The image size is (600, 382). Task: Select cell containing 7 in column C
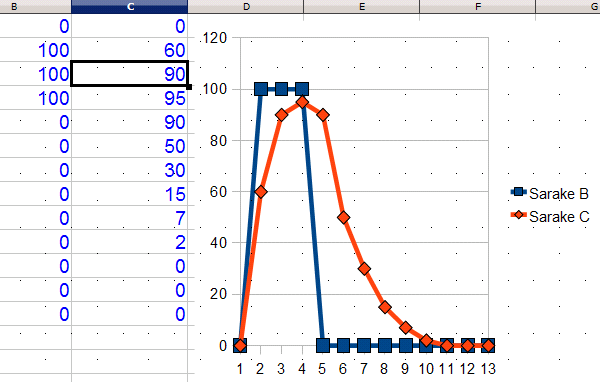[129, 218]
